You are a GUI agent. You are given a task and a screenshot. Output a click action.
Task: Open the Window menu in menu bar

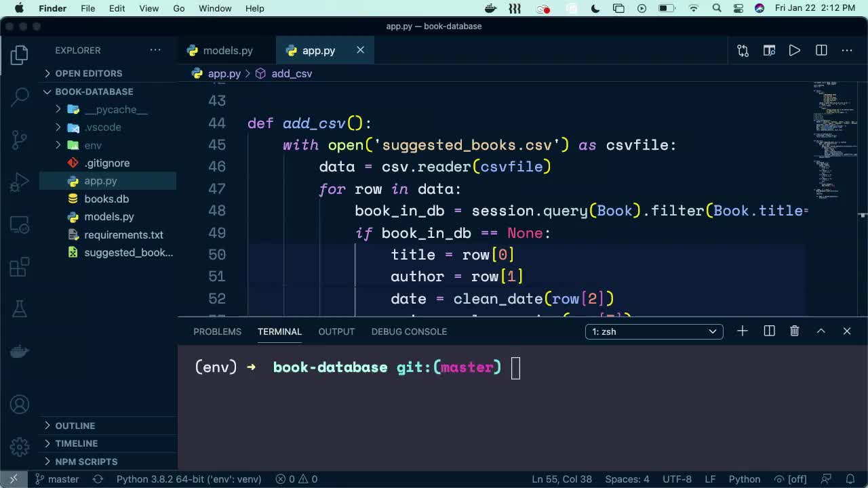(x=215, y=8)
